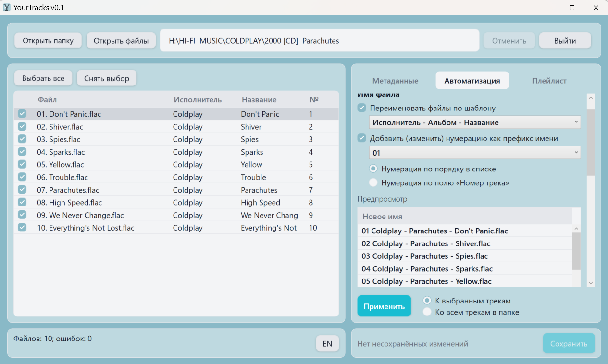Select the Shiver title cell

pyautogui.click(x=251, y=127)
